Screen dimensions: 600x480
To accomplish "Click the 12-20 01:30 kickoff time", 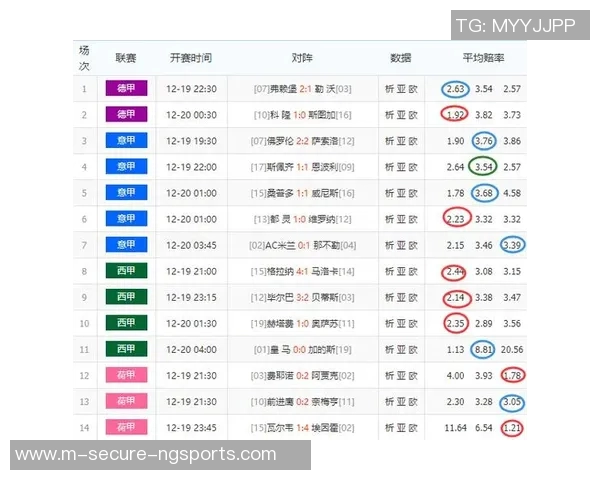I will tap(191, 323).
